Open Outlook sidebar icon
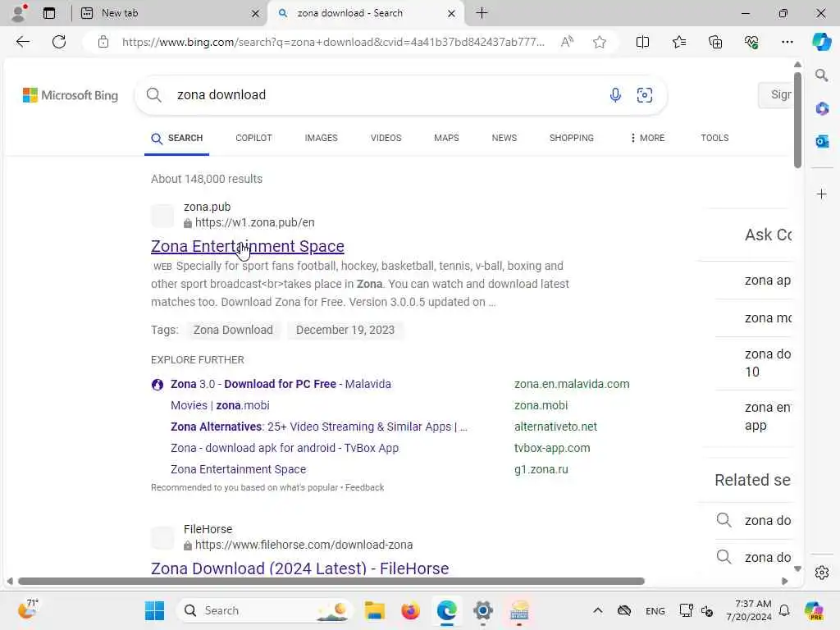The width and height of the screenshot is (840, 630). (822, 141)
